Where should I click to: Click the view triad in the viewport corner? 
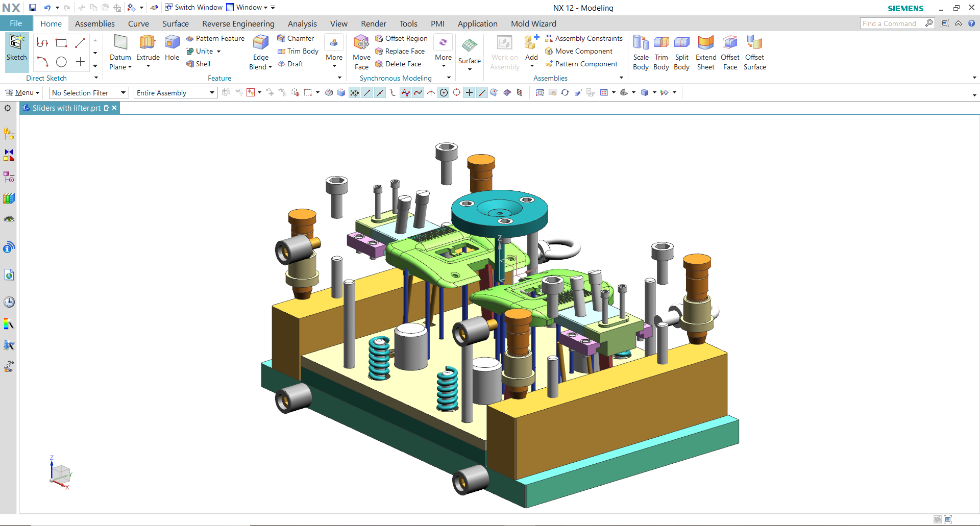pyautogui.click(x=60, y=473)
